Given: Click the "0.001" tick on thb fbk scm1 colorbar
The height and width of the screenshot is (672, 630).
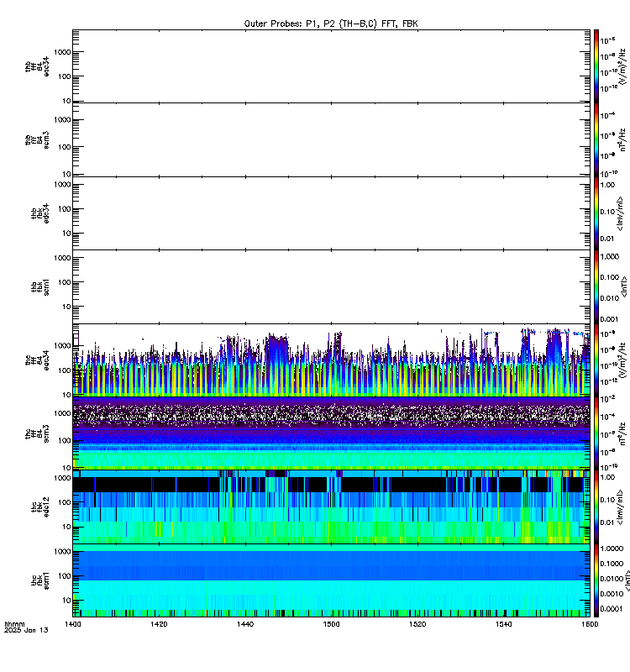Looking at the screenshot, I should coord(610,319).
